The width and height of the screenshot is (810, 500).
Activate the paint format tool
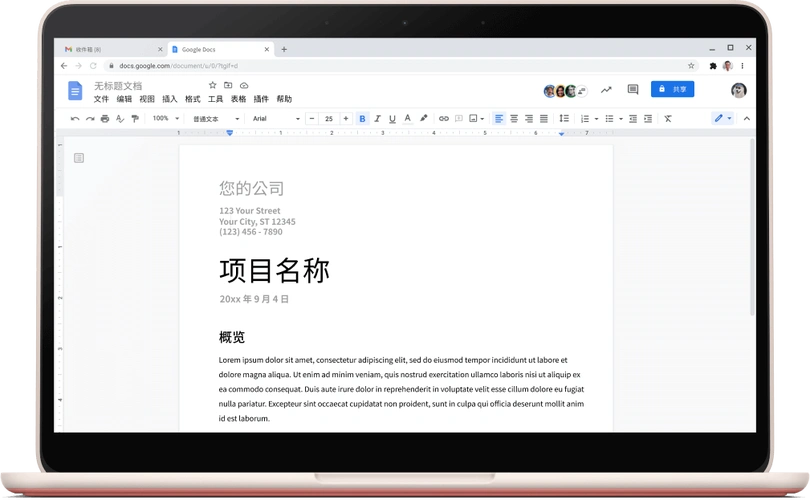point(135,119)
